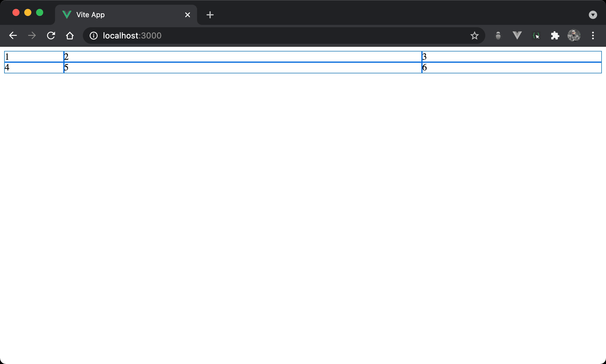Image resolution: width=606 pixels, height=364 pixels.
Task: Click the gray bug extension icon
Action: tap(498, 36)
